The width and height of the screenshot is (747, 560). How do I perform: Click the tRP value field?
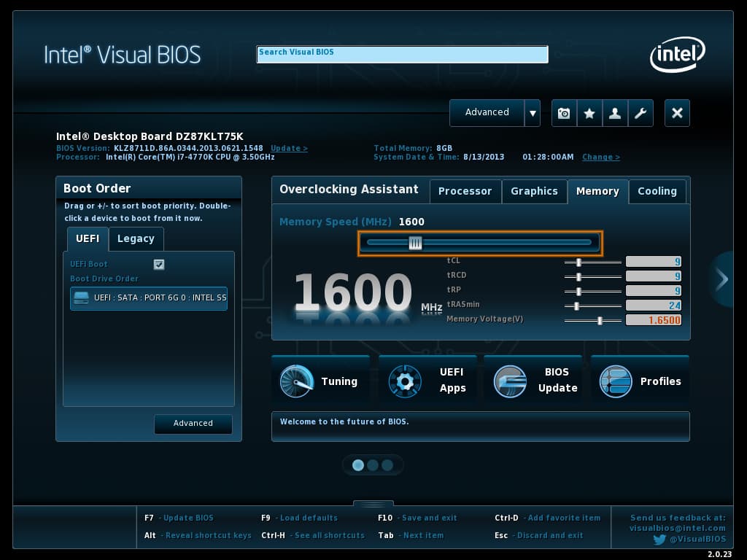[653, 291]
